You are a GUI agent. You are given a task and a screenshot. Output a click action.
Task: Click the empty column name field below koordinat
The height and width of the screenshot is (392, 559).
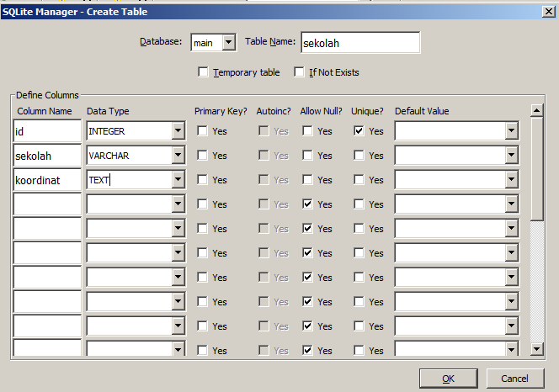[x=47, y=204]
